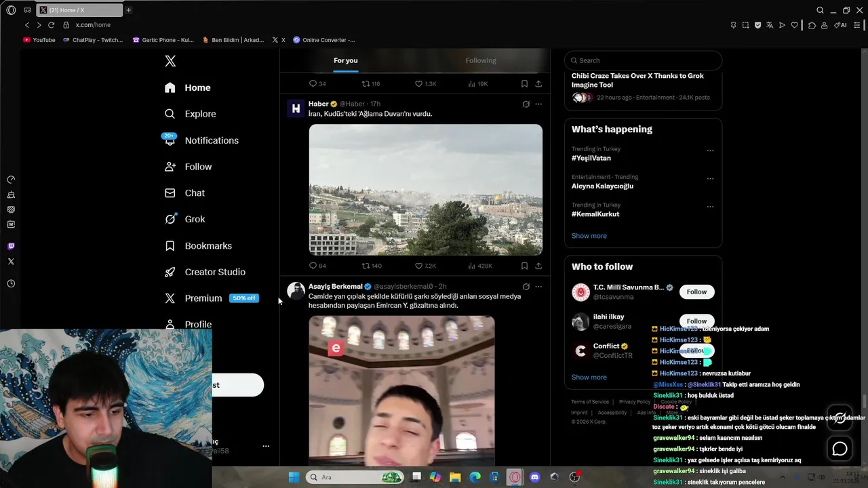
Task: Click Show more under Who to follow
Action: pyautogui.click(x=589, y=378)
